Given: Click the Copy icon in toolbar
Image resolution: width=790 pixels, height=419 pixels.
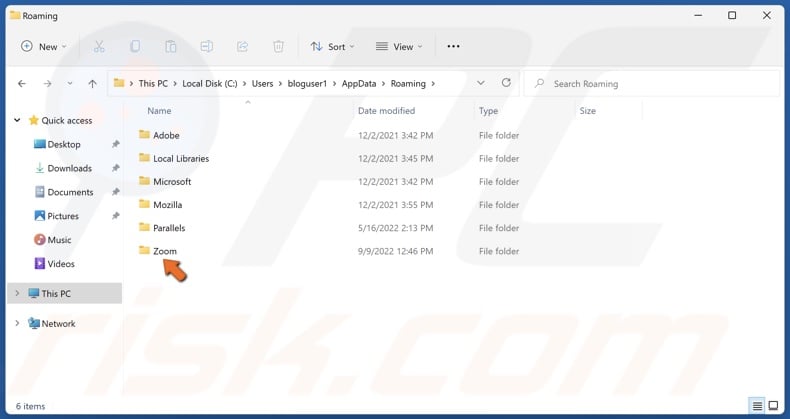Looking at the screenshot, I should (135, 47).
